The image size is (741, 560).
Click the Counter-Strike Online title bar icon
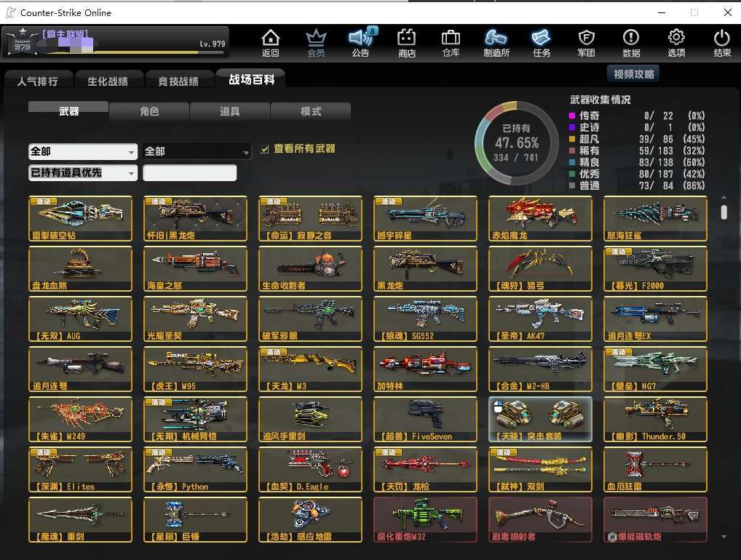click(x=10, y=13)
